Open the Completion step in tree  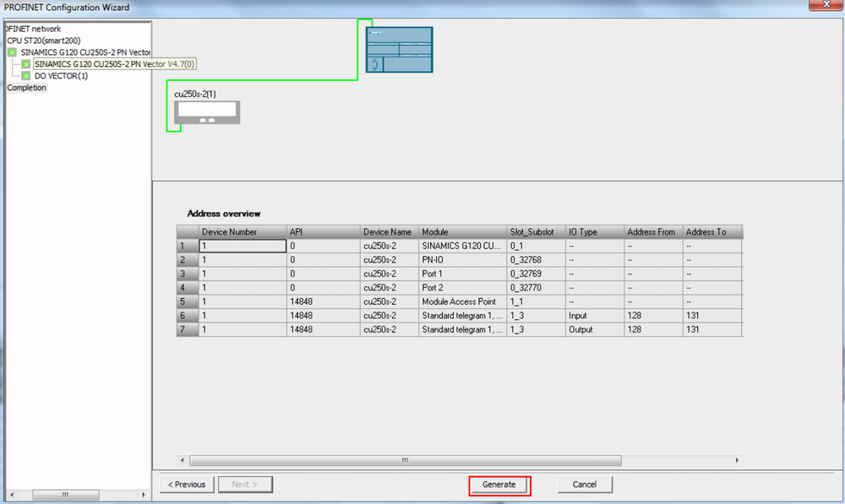(x=27, y=88)
